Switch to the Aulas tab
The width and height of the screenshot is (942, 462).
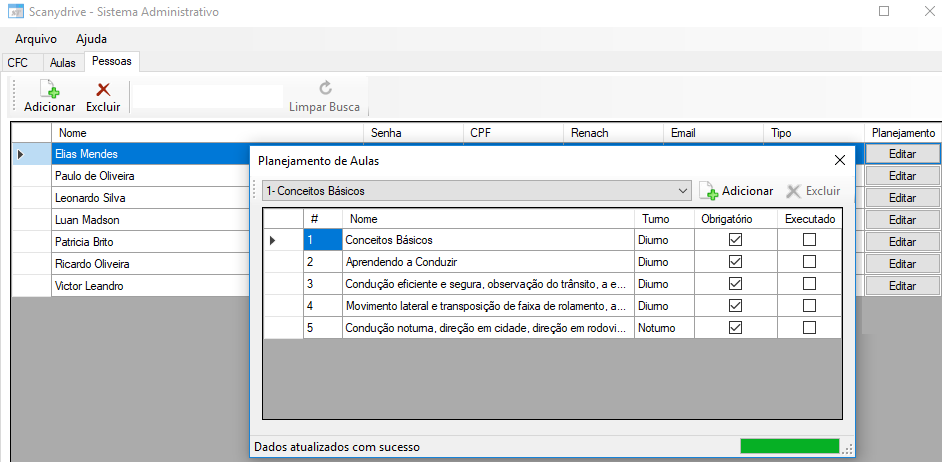pyautogui.click(x=63, y=62)
